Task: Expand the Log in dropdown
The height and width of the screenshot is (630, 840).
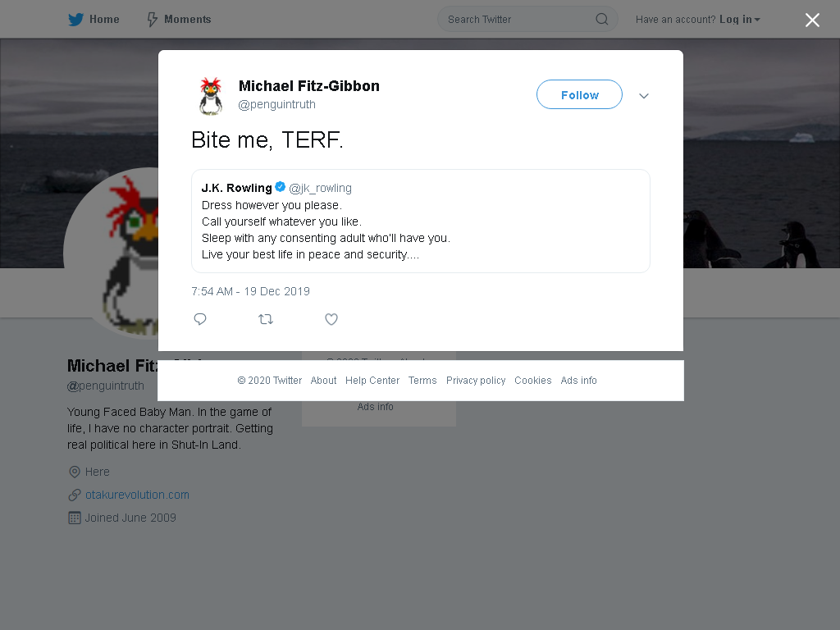Action: pos(739,20)
